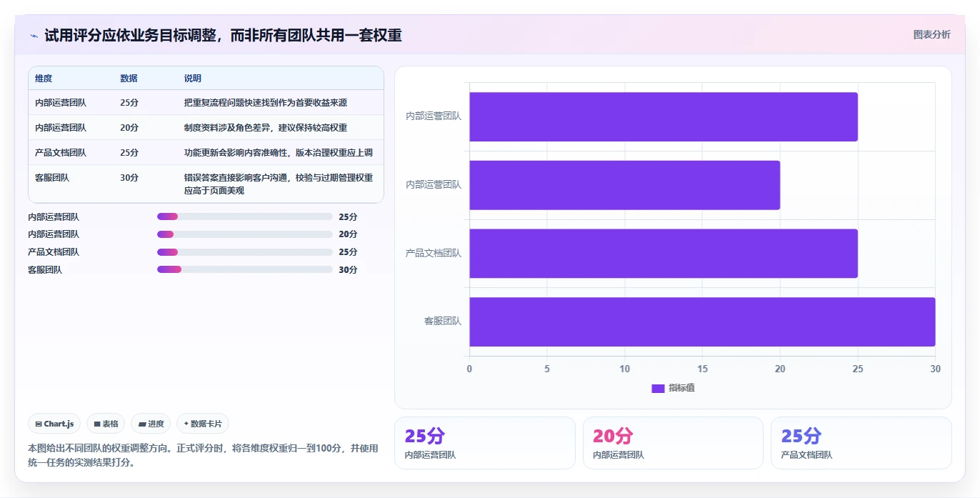Click the lightning icon beside the title
This screenshot has height=498, width=980.
click(x=34, y=35)
